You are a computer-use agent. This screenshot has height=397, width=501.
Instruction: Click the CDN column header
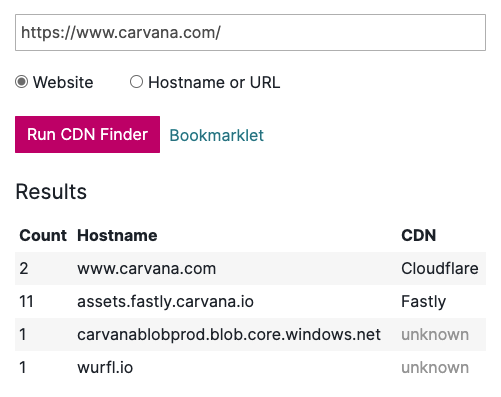click(x=419, y=235)
